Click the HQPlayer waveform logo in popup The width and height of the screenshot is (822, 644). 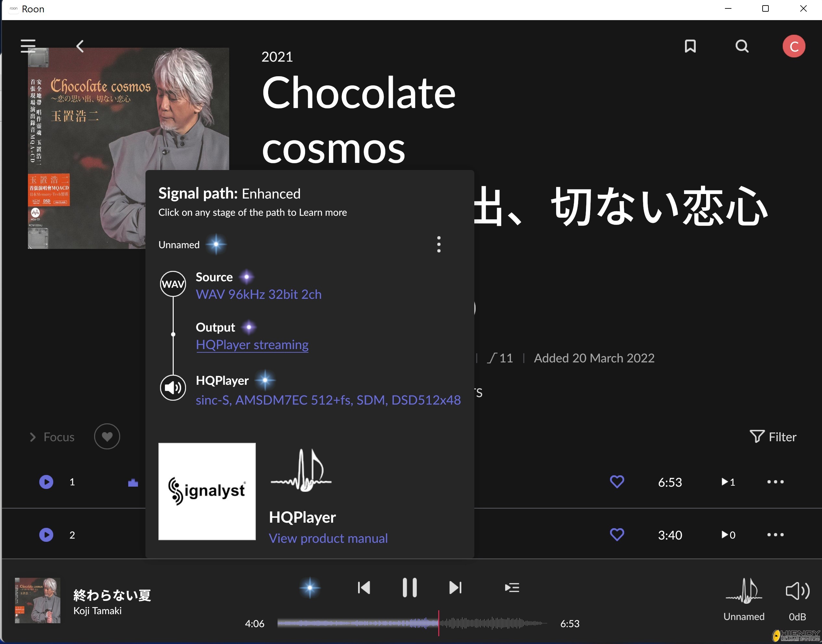point(301,470)
